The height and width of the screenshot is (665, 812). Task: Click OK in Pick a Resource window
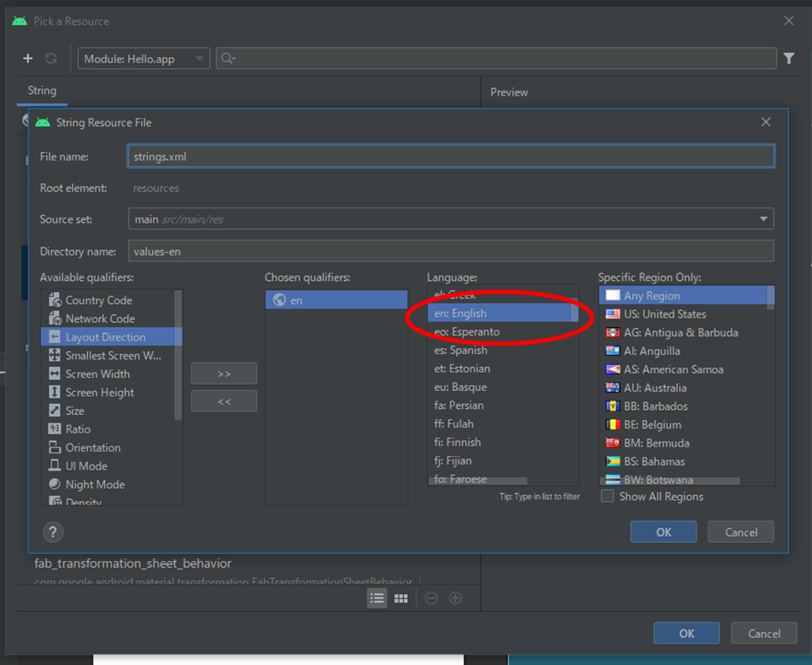[686, 633]
